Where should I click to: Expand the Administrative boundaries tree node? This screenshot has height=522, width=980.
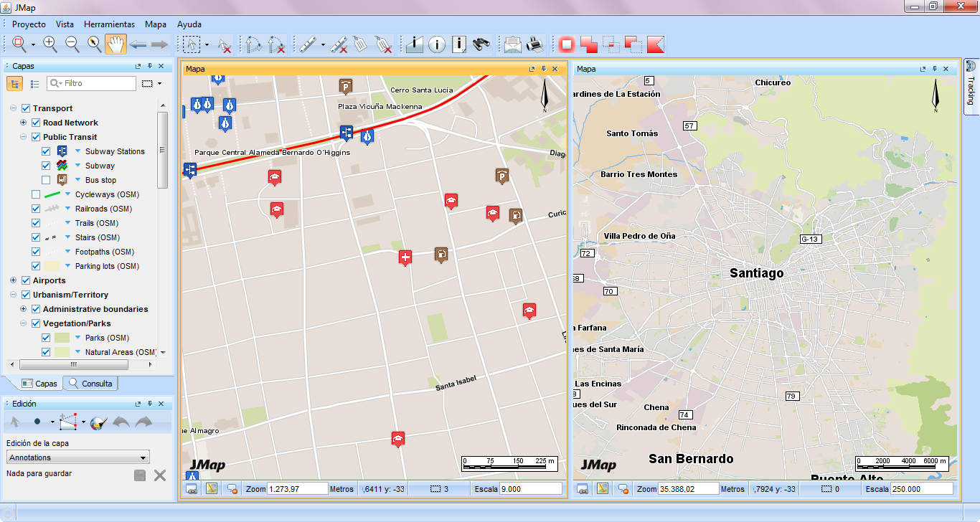click(24, 309)
